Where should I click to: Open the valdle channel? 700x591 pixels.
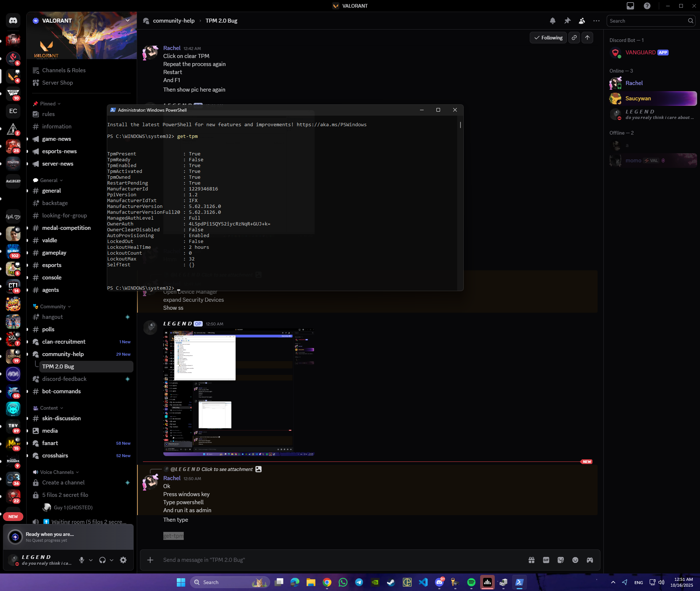click(50, 240)
